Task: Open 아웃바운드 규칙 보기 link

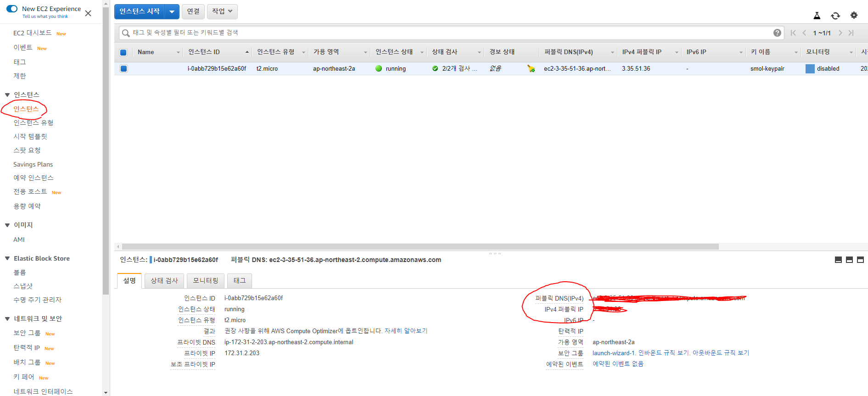Action: 721,353
